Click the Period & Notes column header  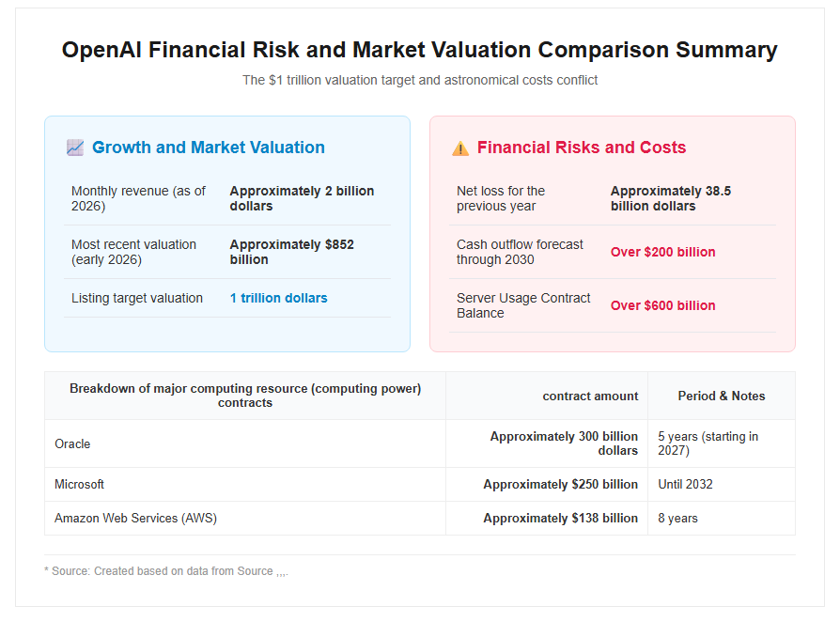coord(721,396)
